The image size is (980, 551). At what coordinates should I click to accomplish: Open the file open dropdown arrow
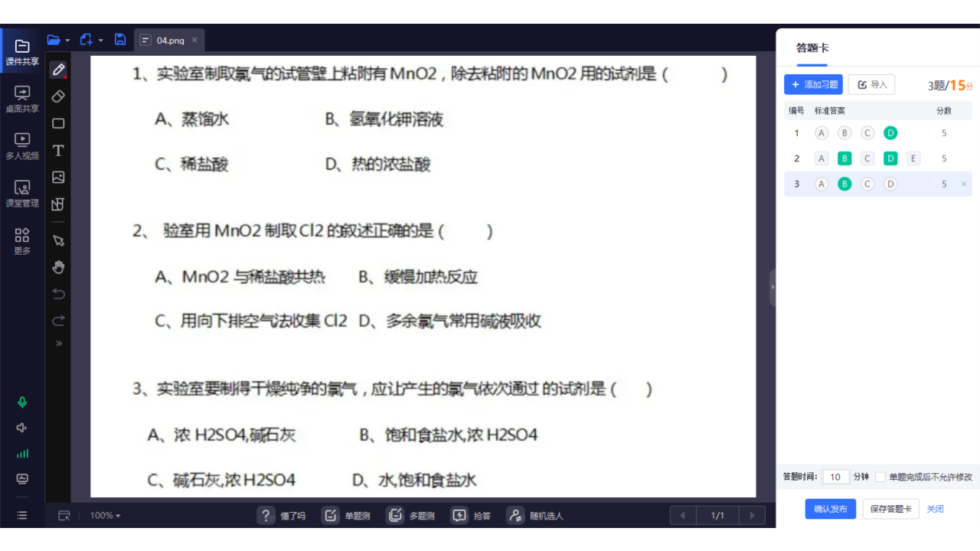68,40
